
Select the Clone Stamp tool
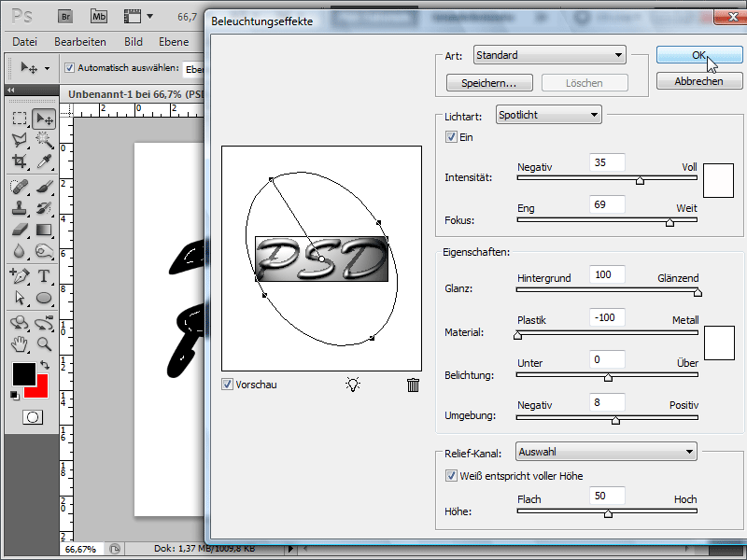(20, 208)
